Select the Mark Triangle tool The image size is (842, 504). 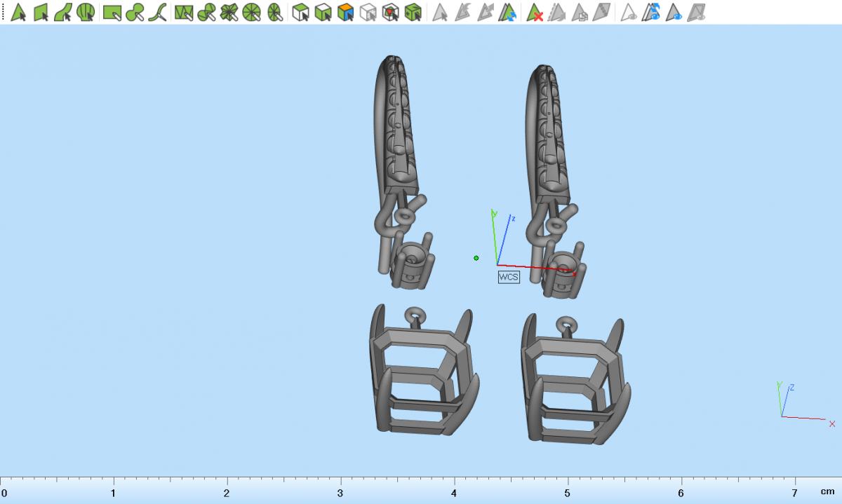18,12
